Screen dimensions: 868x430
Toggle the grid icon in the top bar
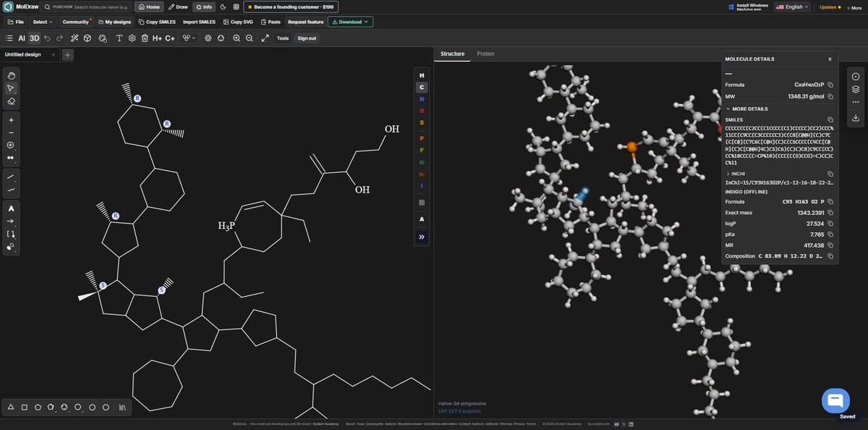(236, 7)
